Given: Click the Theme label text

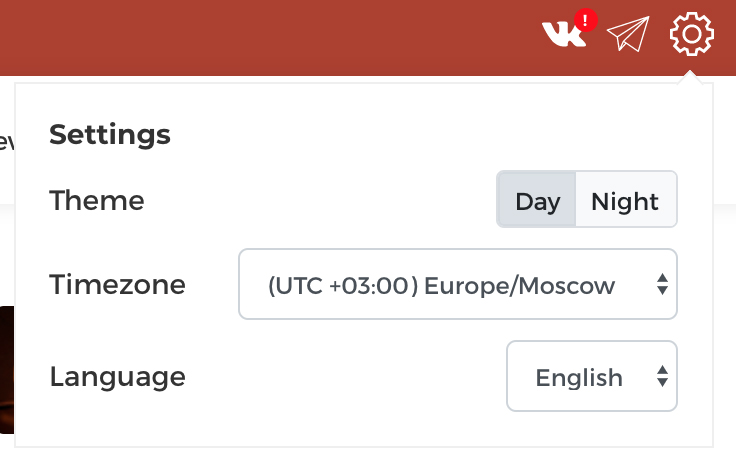Looking at the screenshot, I should coord(97,201).
